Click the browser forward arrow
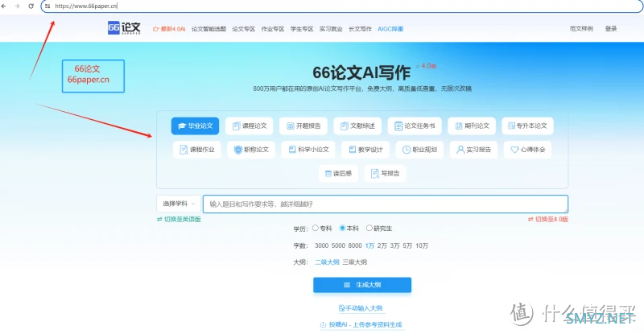This screenshot has width=644, height=334. tap(17, 6)
